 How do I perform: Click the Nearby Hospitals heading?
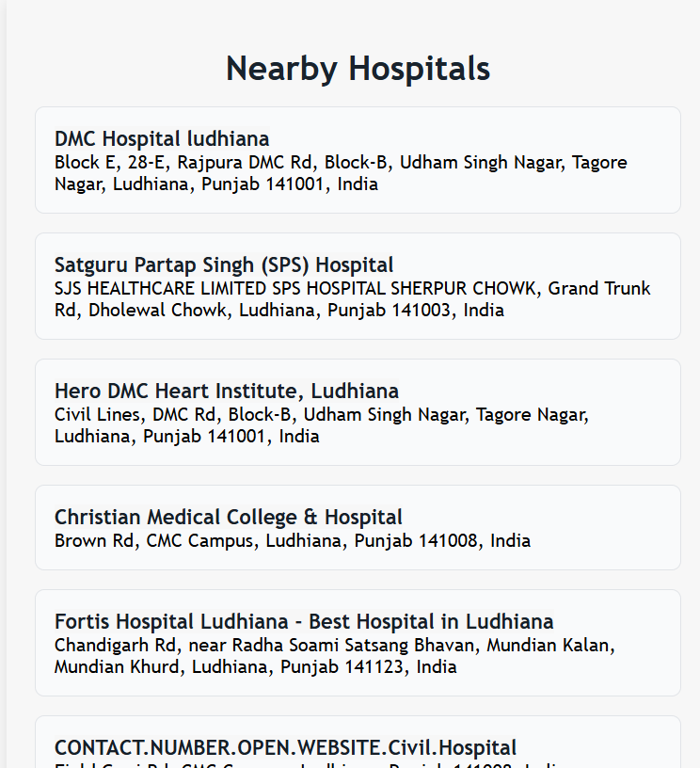click(x=358, y=69)
